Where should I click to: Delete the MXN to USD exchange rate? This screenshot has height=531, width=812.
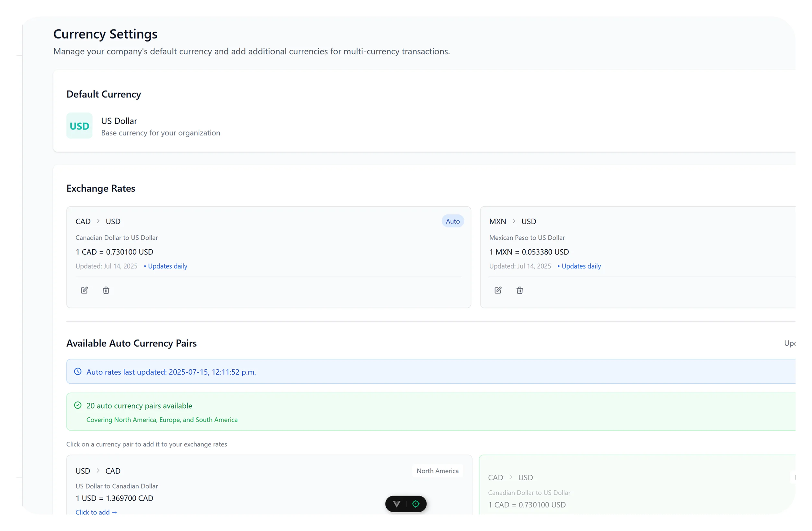coord(520,290)
